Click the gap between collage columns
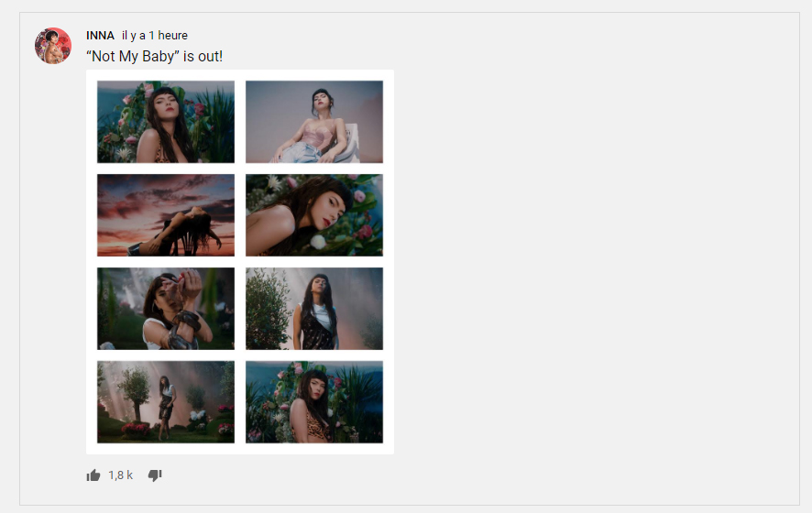Image resolution: width=812 pixels, height=513 pixels. (x=240, y=262)
